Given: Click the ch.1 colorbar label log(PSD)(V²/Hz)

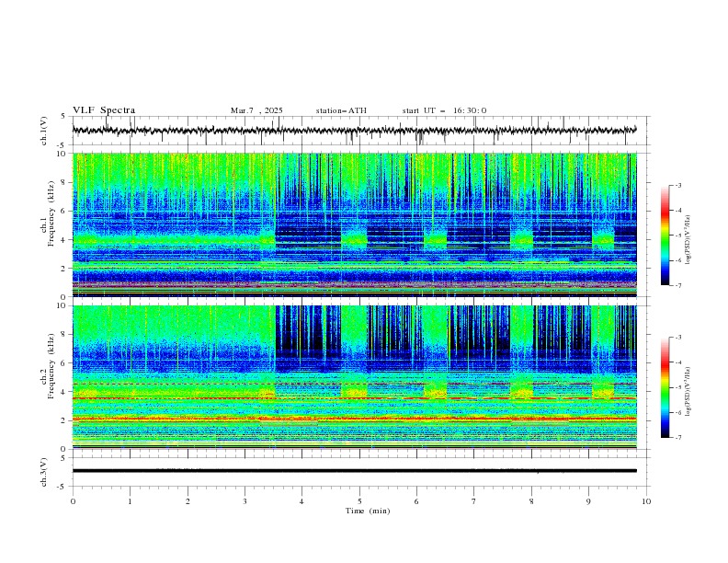Looking at the screenshot, I should 688,240.
